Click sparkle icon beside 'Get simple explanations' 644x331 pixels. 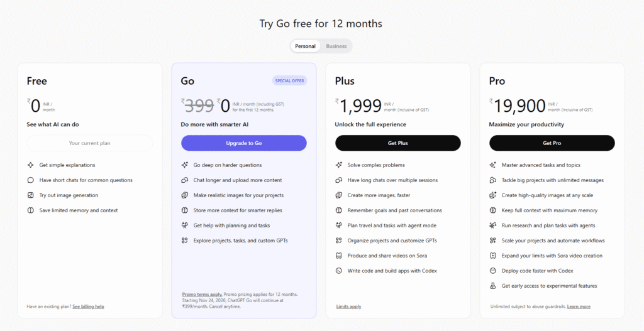tap(30, 165)
